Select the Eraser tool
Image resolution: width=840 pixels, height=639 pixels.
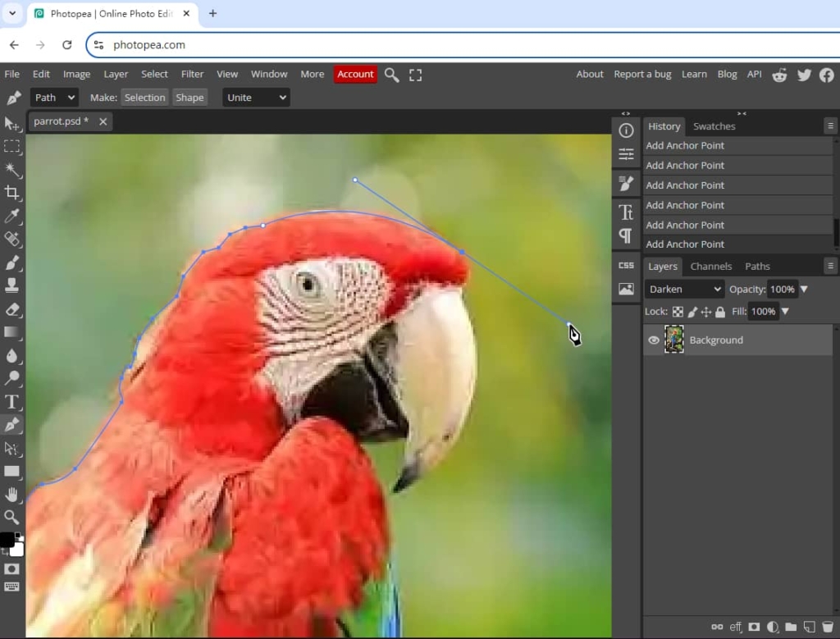12,309
